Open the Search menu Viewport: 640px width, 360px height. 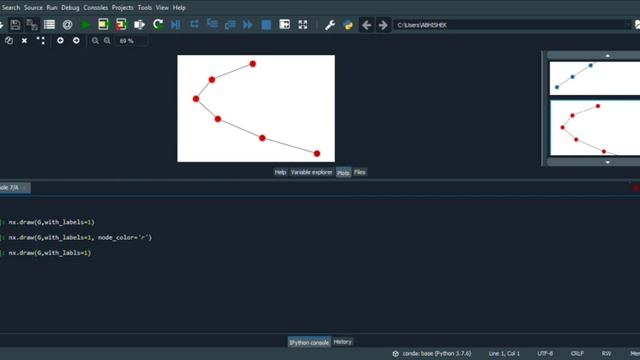point(11,7)
